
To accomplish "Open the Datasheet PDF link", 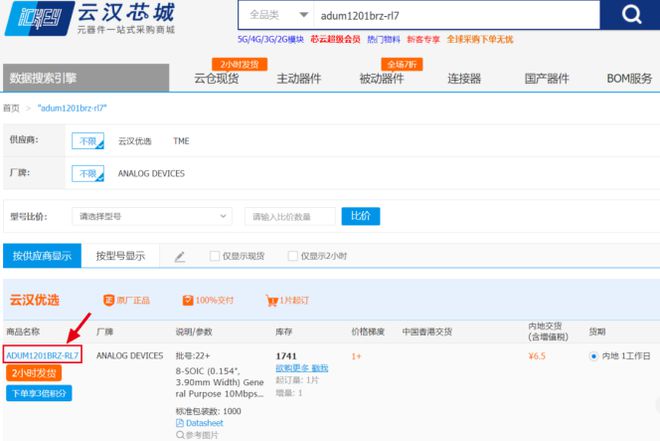I will tap(200, 423).
